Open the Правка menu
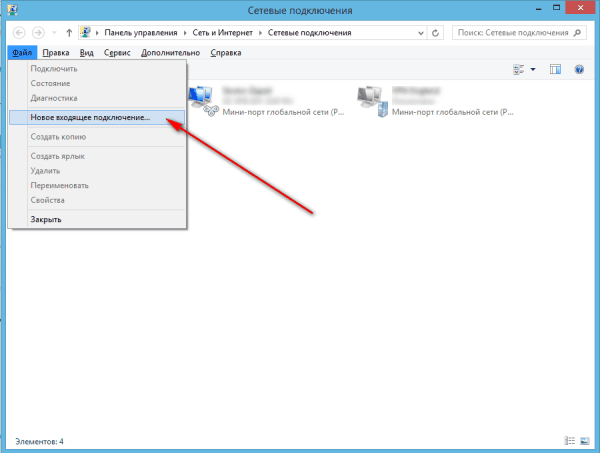 point(56,53)
